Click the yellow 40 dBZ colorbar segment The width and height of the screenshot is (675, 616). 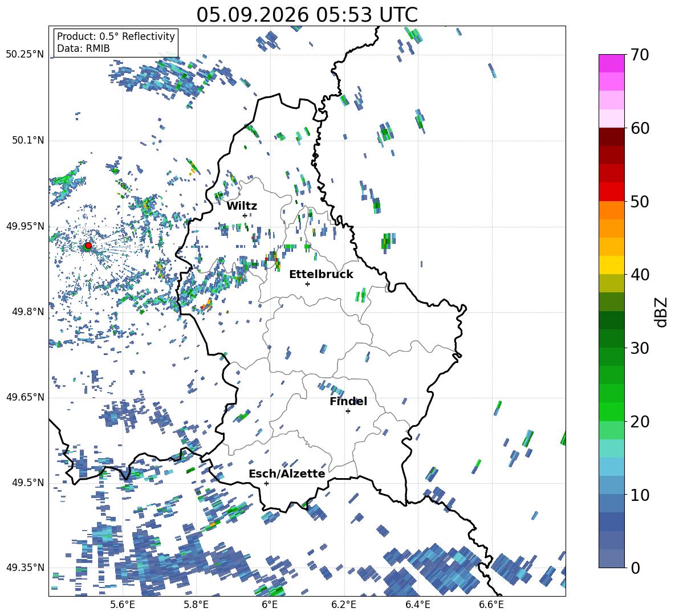tap(611, 265)
